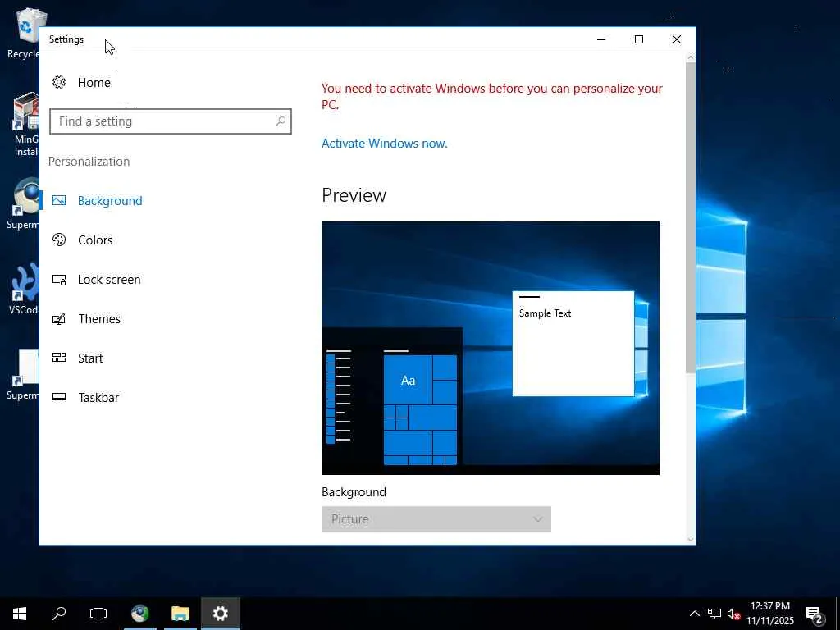Viewport: 840px width, 630px height.
Task: Click scrollbar up arrow in Settings
Action: coord(690,57)
